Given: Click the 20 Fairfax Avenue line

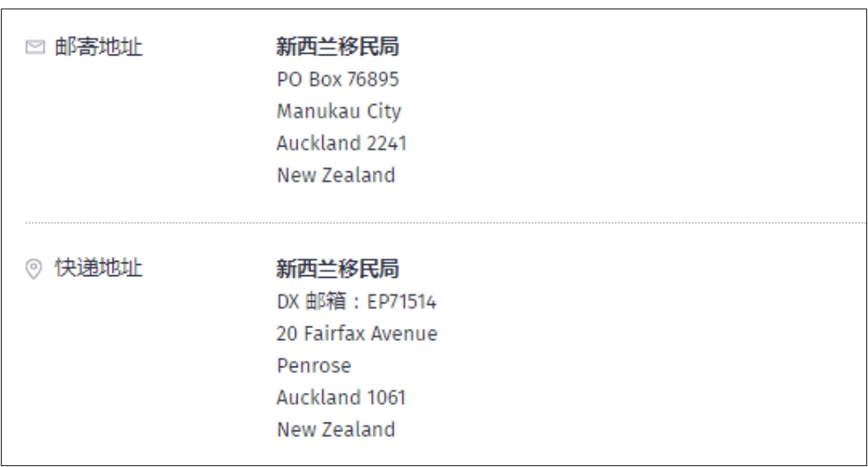Looking at the screenshot, I should [357, 334].
